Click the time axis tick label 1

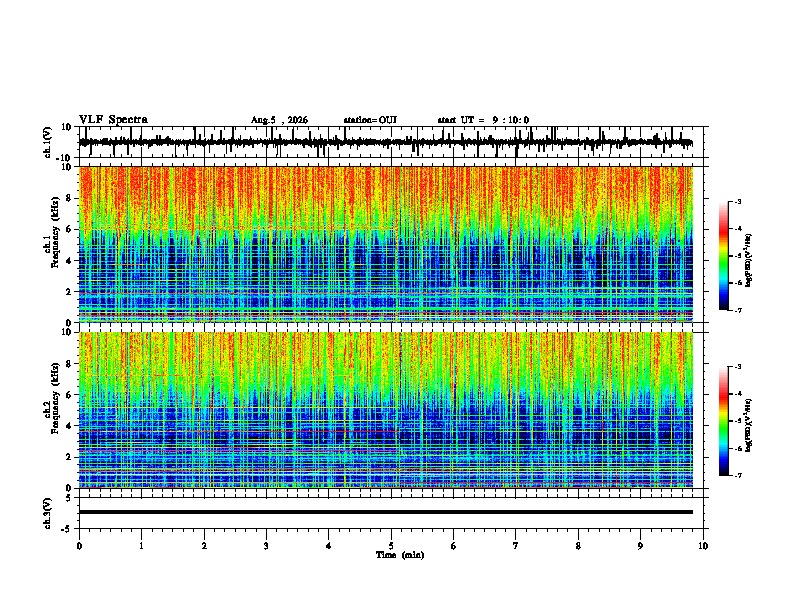[141, 546]
